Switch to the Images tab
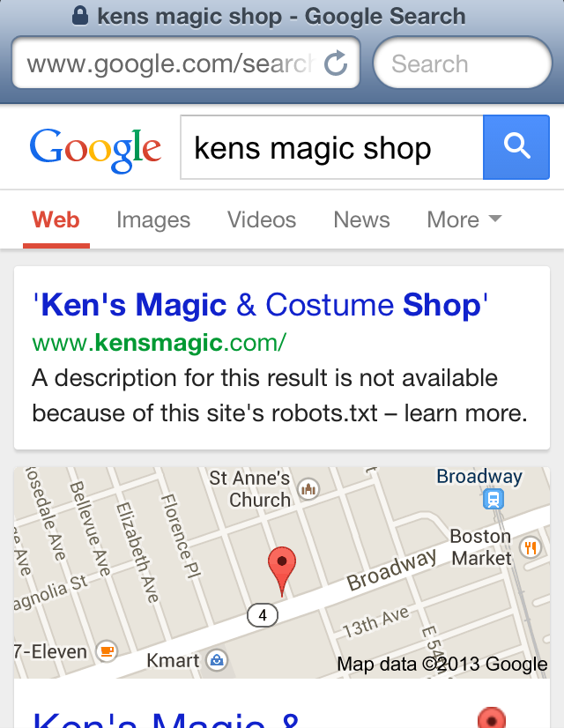Screen dimensions: 564x728 153,219
